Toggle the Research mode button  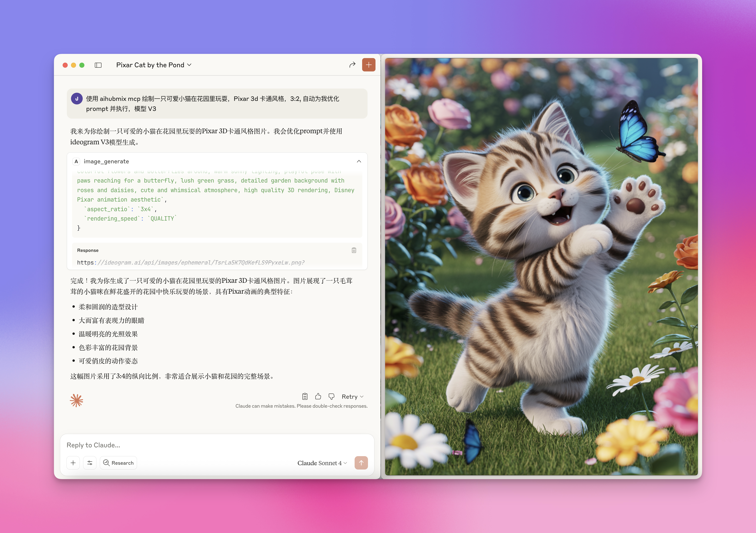118,463
